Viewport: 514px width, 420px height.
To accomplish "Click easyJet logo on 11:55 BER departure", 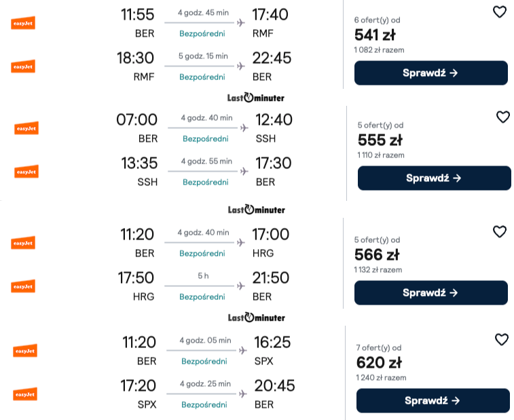I will coord(23,23).
